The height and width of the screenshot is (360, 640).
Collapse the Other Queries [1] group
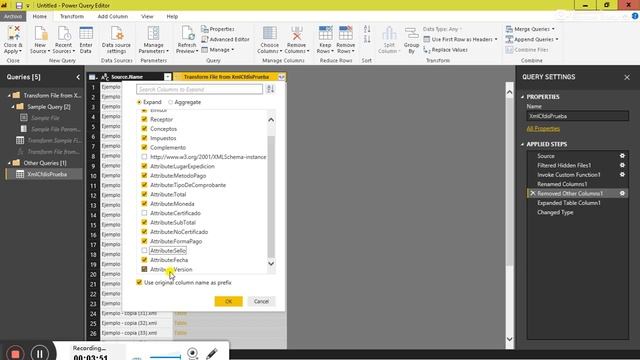pyautogui.click(x=9, y=163)
